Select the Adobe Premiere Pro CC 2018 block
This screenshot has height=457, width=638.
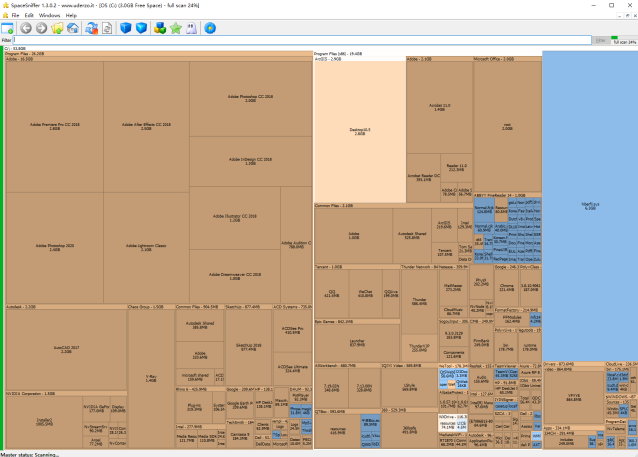coord(55,127)
